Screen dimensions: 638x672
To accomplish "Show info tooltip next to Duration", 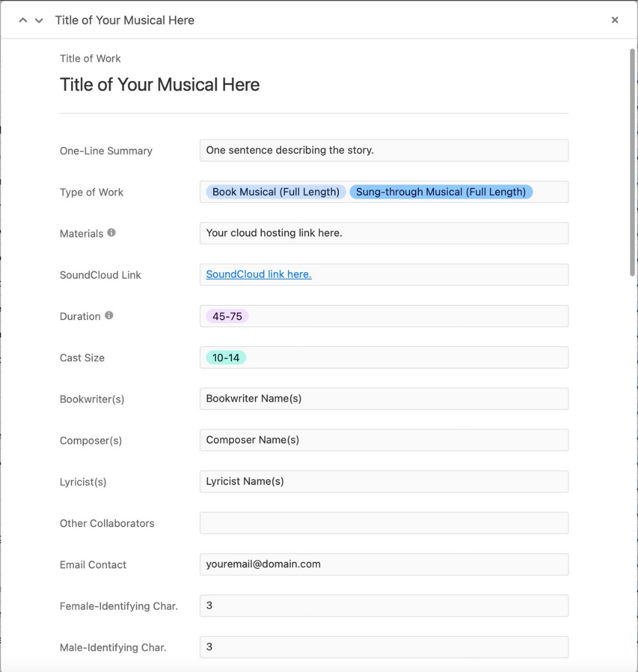I will point(109,316).
